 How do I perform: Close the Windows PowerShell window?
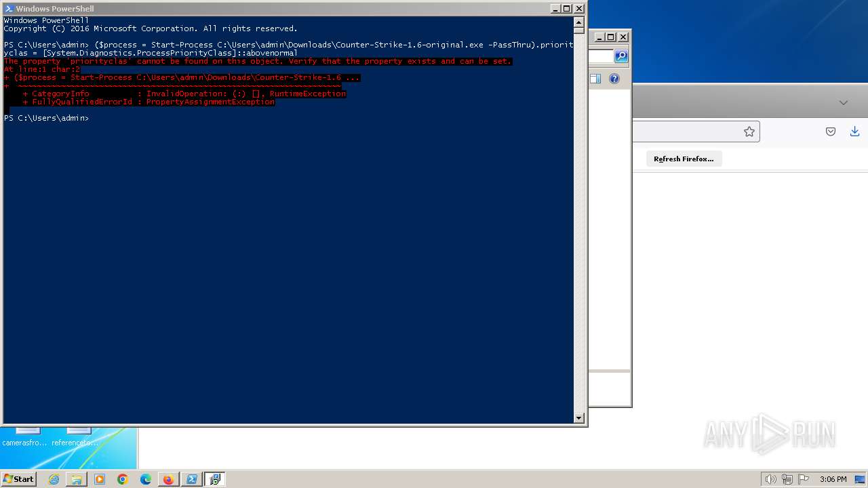579,9
